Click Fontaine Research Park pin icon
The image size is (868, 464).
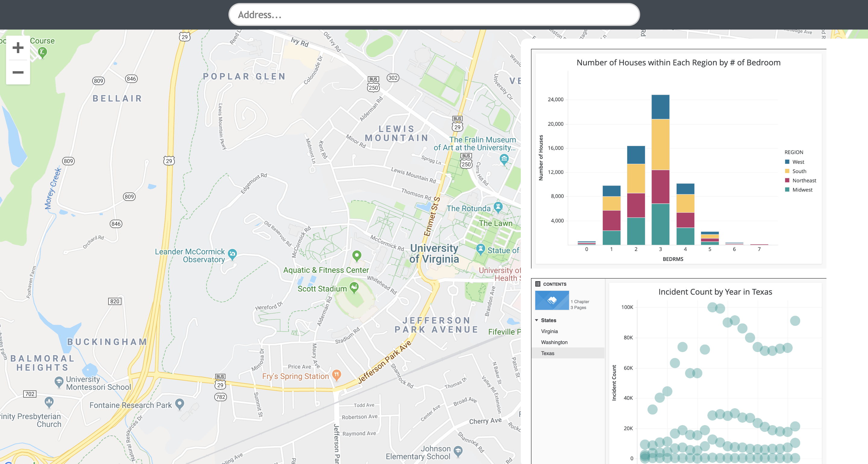tap(180, 404)
